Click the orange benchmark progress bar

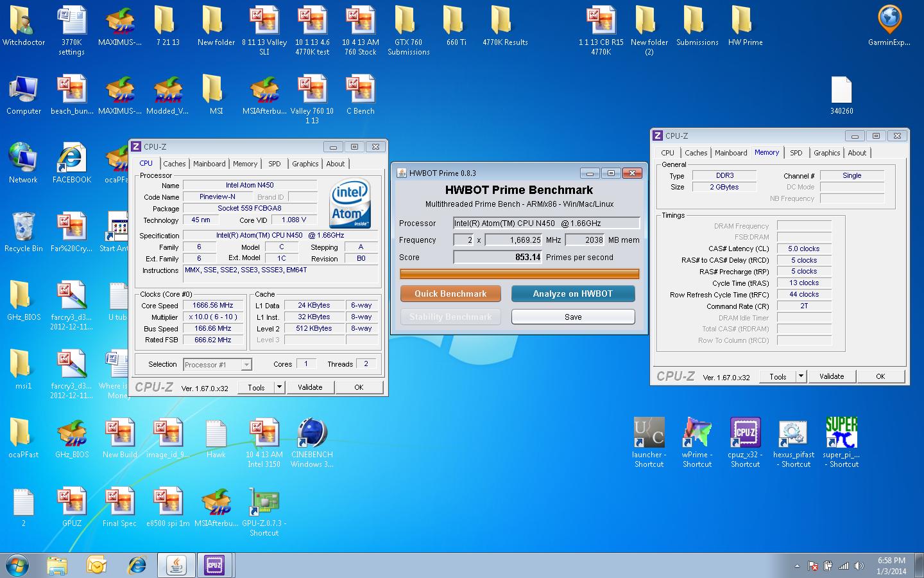519,274
